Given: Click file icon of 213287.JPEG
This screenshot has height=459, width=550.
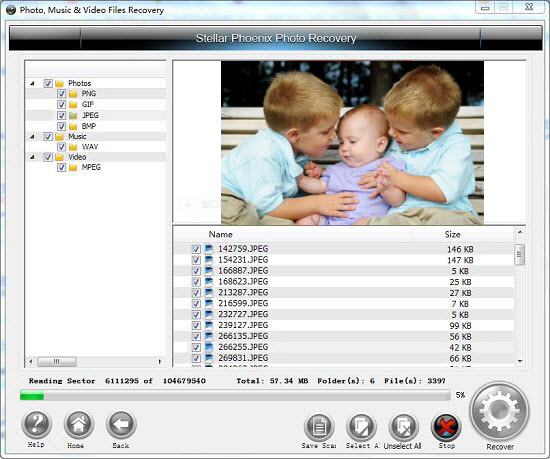Looking at the screenshot, I should click(209, 292).
